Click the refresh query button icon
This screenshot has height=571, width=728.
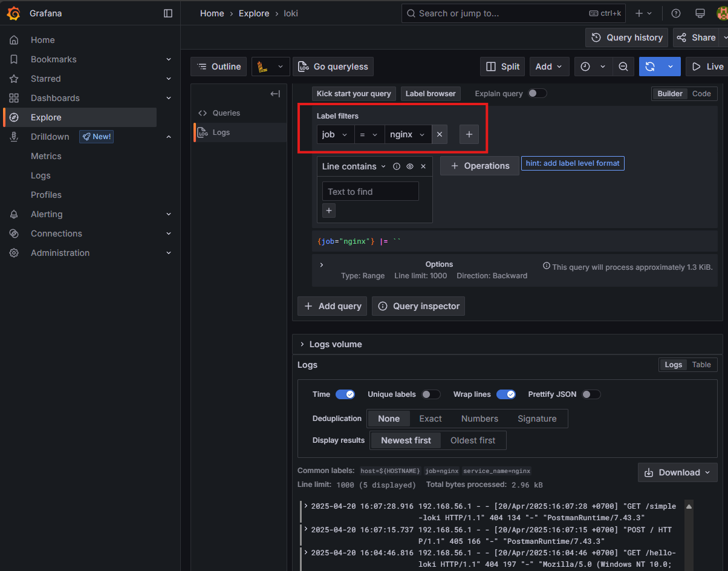tap(650, 67)
